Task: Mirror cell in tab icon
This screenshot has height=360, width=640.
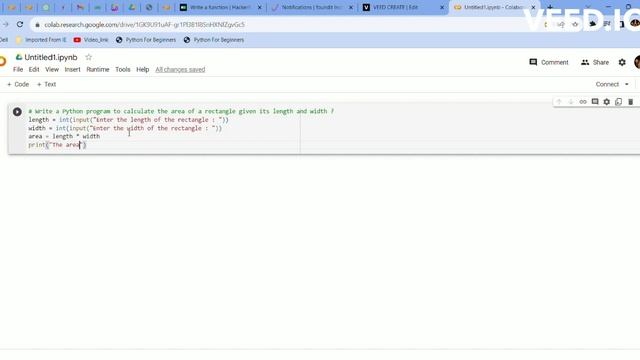Action: [x=618, y=102]
